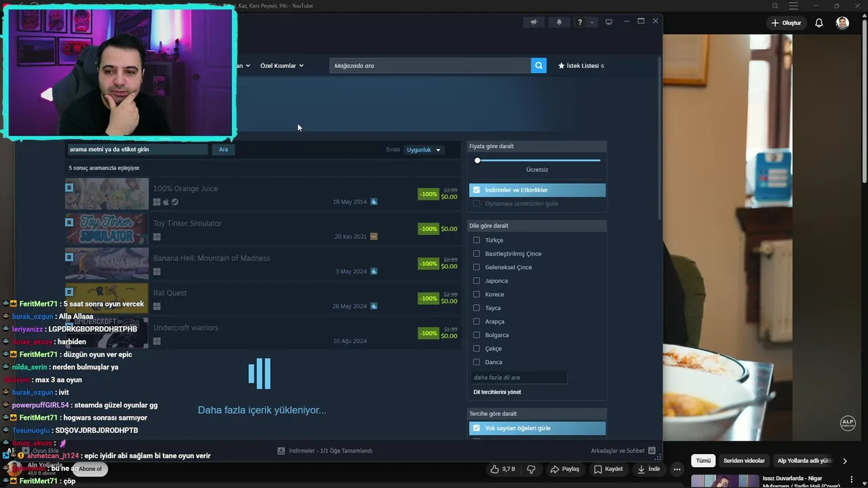Click Dil tercihlerini yönet link
The image size is (868, 488).
point(497,392)
